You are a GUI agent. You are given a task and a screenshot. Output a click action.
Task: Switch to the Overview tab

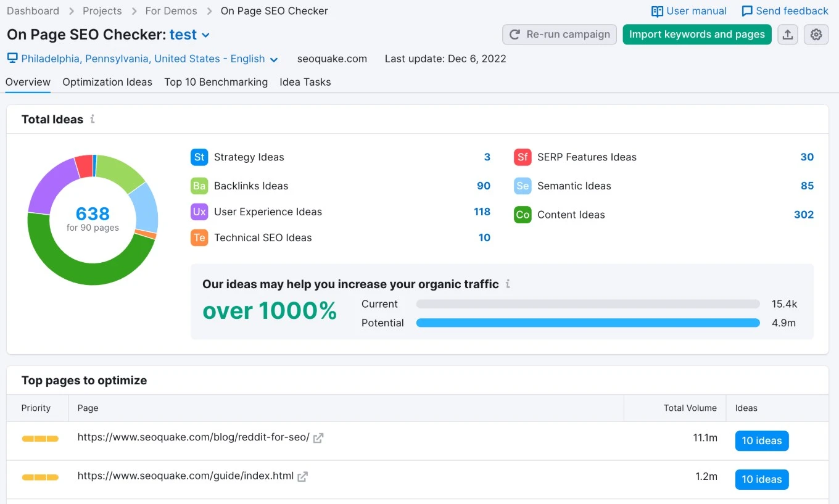click(x=28, y=82)
